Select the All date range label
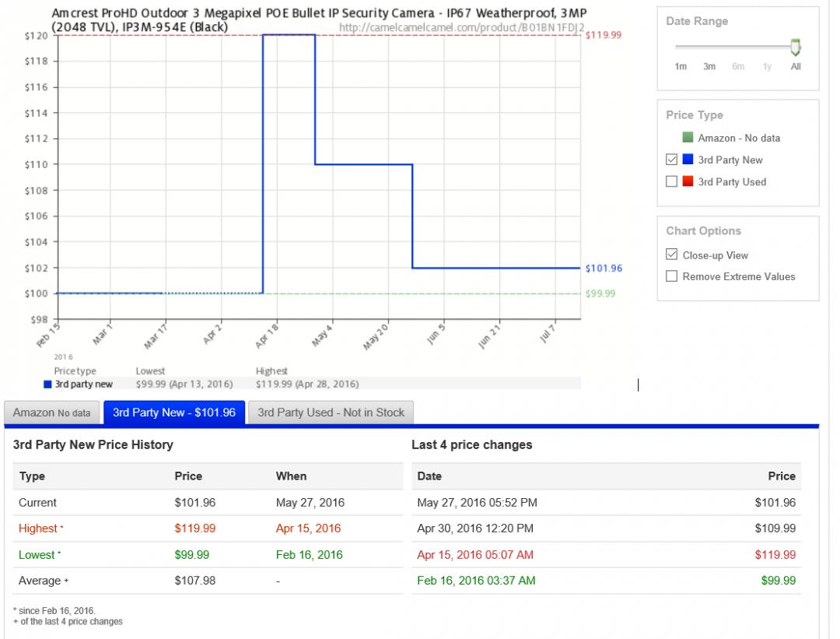 [795, 67]
